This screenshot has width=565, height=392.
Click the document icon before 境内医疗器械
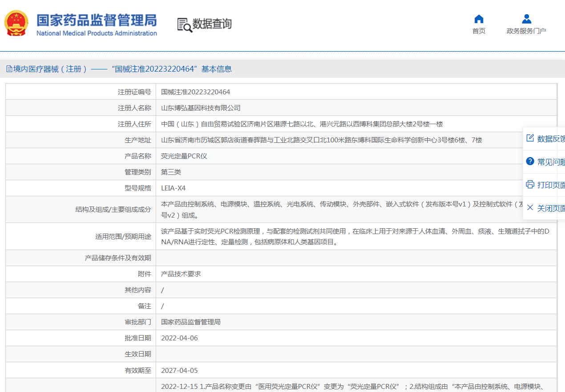[9, 69]
